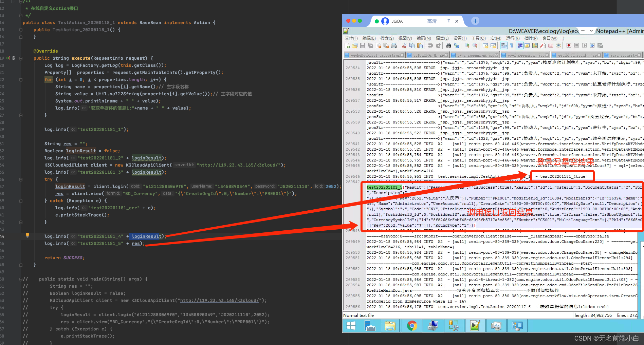Save the file with the floppy disk icon
The image size is (644, 345).
click(363, 45)
